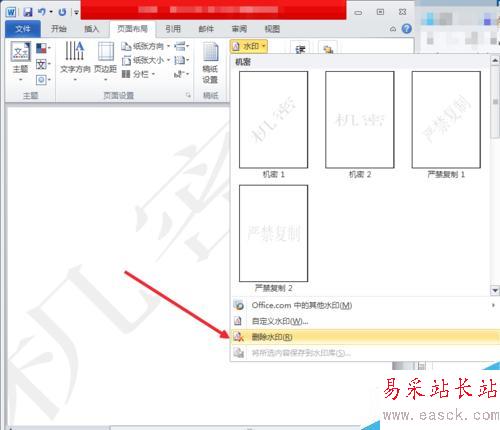Switch to the 插入 tab
Viewport: 500px width, 430px height.
pyautogui.click(x=91, y=29)
